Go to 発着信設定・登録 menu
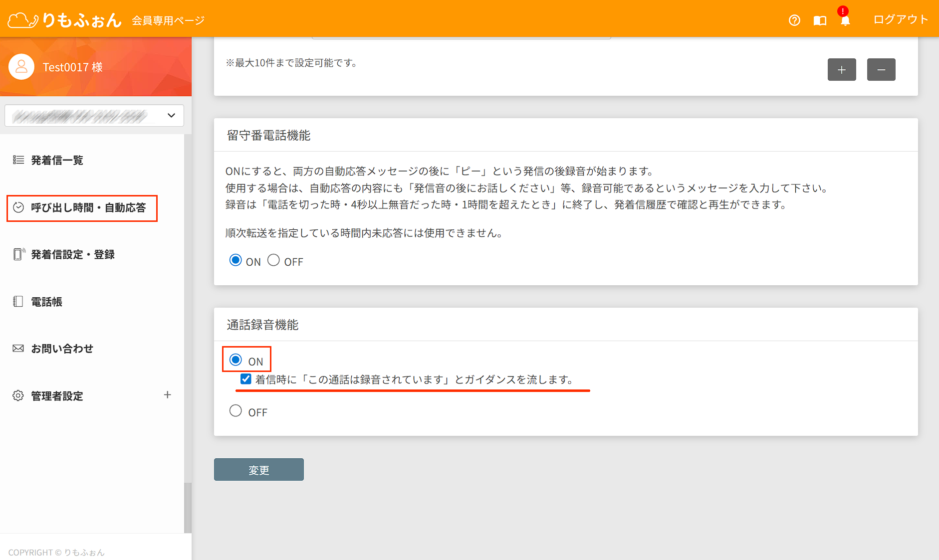939x560 pixels. coord(73,254)
